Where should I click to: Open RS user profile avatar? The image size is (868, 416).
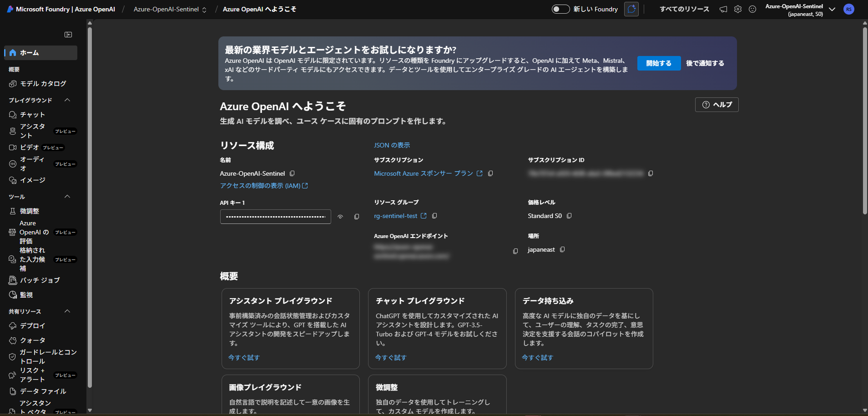849,9
